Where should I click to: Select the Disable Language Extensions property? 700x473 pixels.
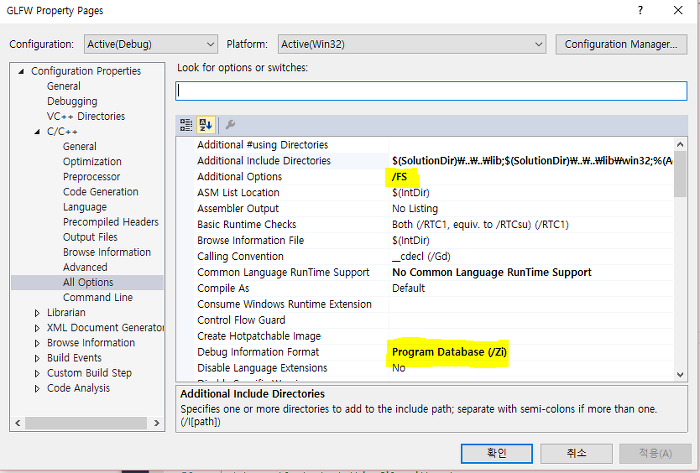tap(262, 368)
